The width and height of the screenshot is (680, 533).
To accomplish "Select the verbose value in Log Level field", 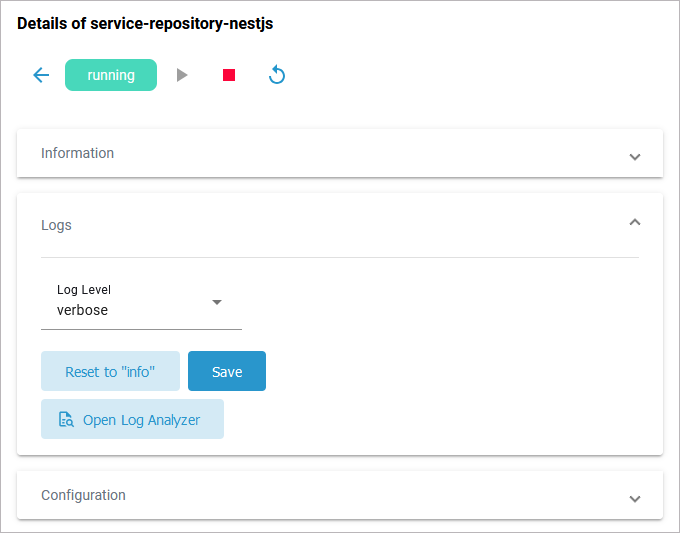I will click(x=82, y=310).
